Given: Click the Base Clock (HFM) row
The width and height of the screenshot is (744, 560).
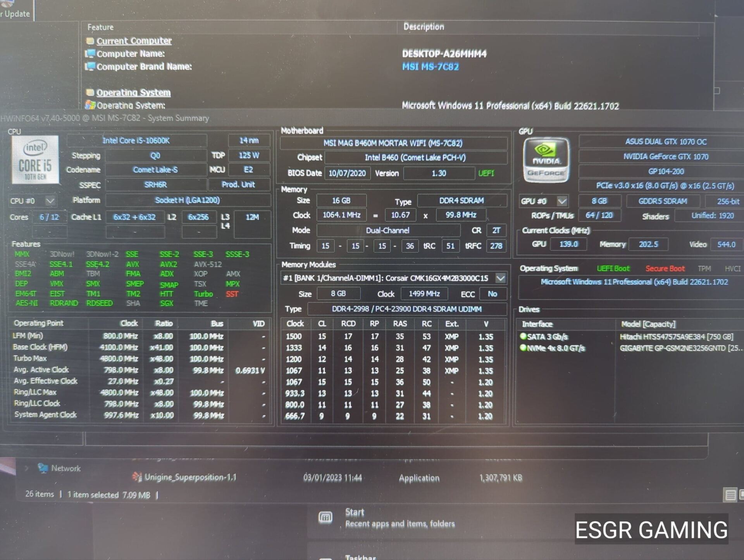Looking at the screenshot, I should 139,347.
